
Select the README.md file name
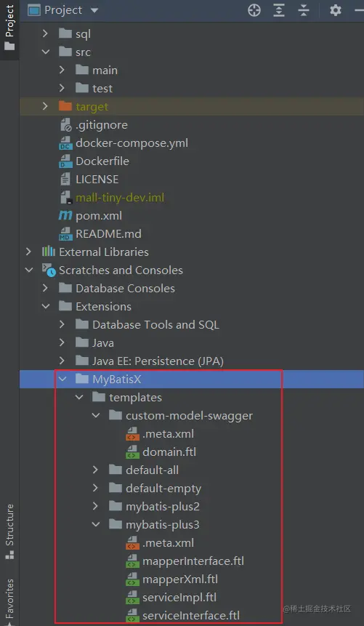point(108,234)
